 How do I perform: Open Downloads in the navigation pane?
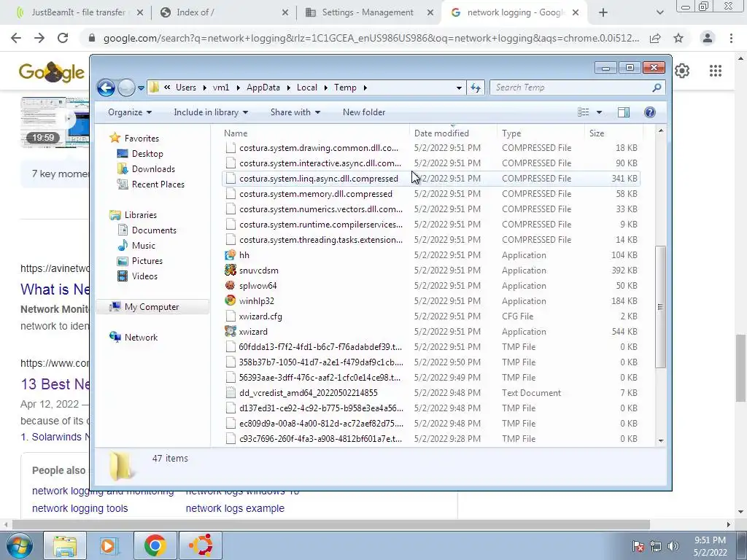tap(153, 169)
